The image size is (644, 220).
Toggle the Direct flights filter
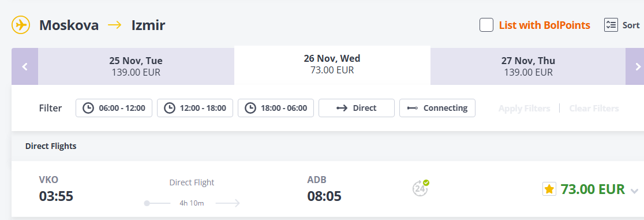click(357, 108)
